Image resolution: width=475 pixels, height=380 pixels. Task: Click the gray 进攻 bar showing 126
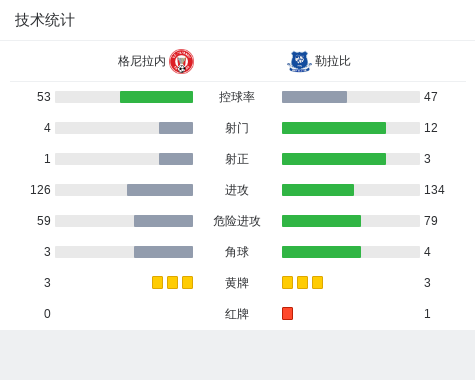pyautogui.click(x=160, y=190)
